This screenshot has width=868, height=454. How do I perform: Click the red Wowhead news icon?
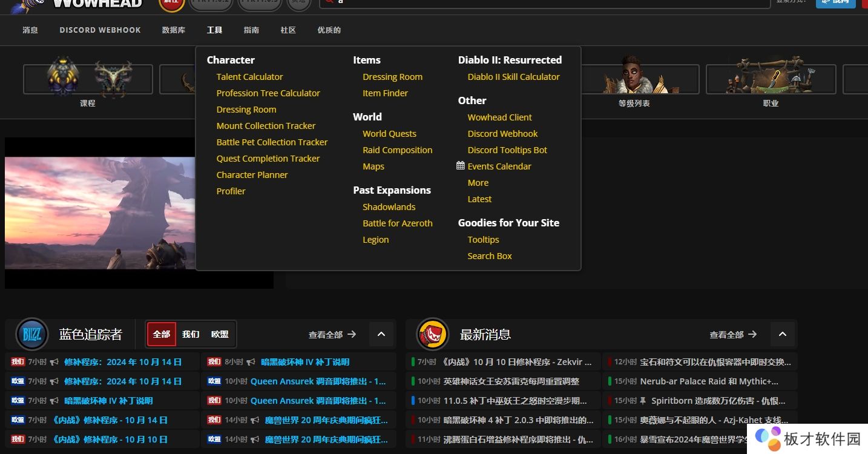(x=433, y=334)
